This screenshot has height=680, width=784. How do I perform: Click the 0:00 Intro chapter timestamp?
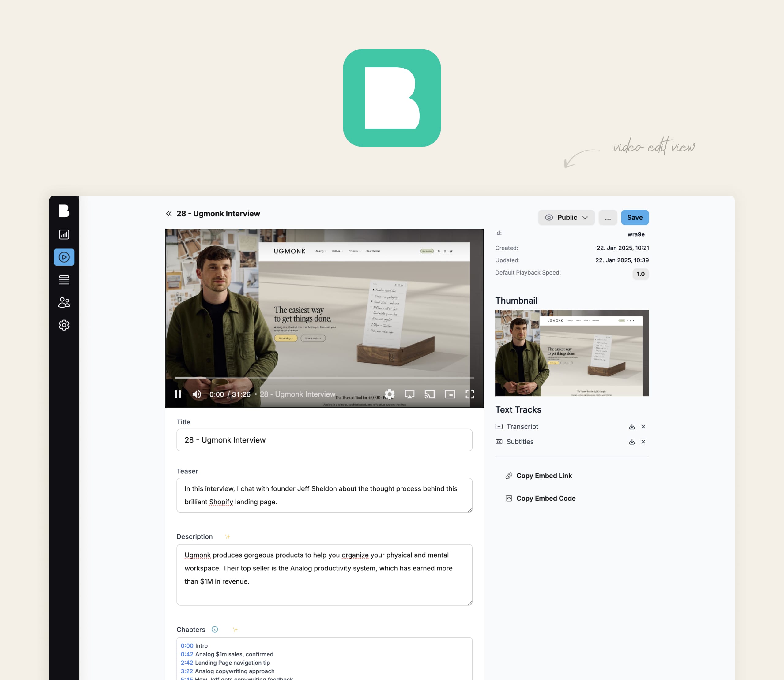click(x=187, y=646)
